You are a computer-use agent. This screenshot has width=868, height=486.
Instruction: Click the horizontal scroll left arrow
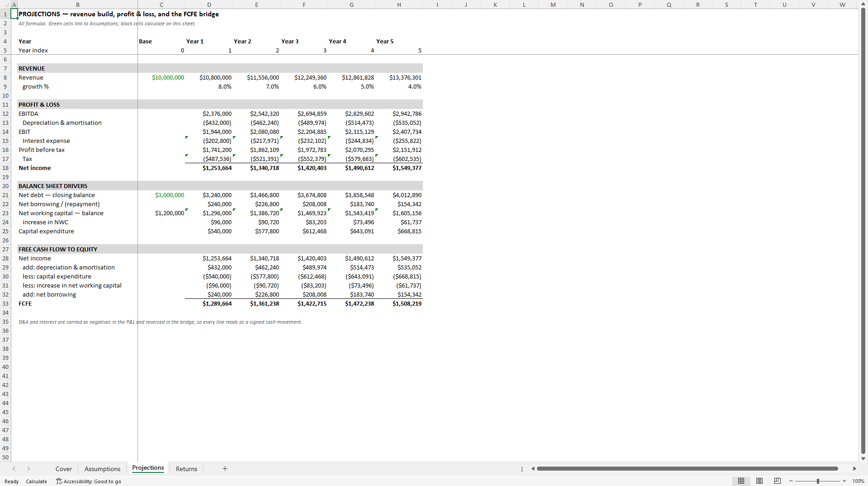point(533,469)
